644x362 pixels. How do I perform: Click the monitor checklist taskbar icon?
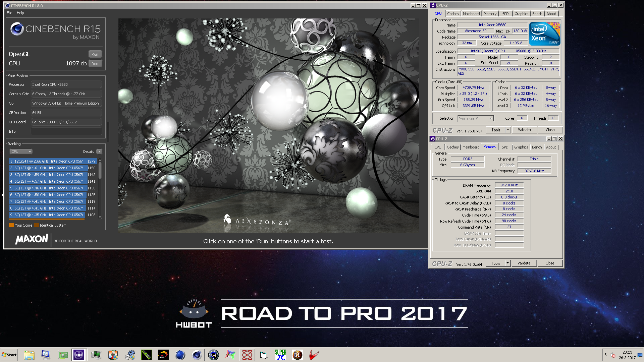pos(46,355)
